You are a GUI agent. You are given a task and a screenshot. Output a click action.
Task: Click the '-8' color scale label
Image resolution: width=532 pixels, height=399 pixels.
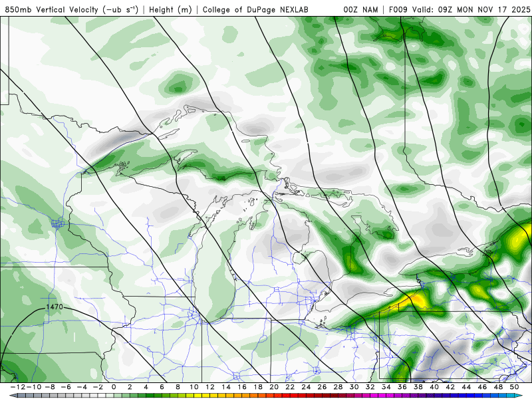pos(49,387)
